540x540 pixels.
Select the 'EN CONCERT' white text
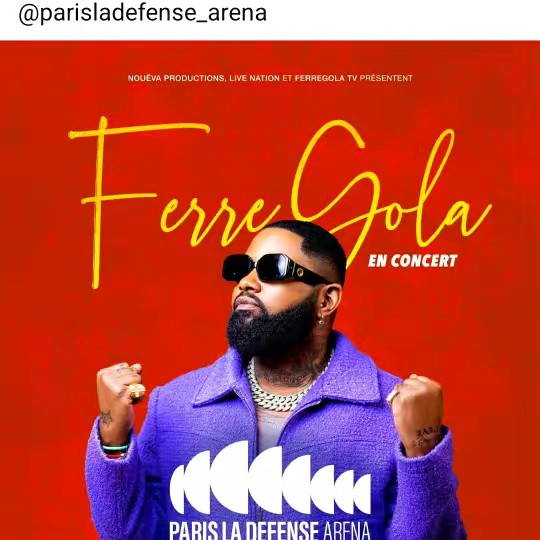413,261
